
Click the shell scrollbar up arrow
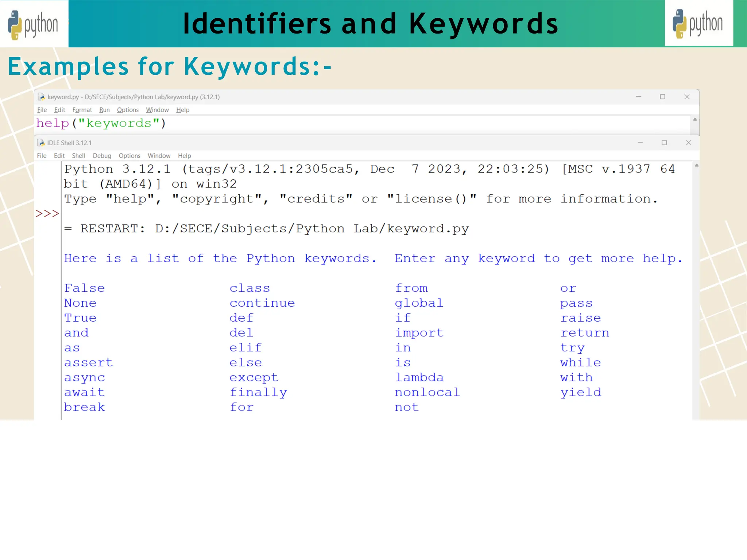click(x=696, y=166)
